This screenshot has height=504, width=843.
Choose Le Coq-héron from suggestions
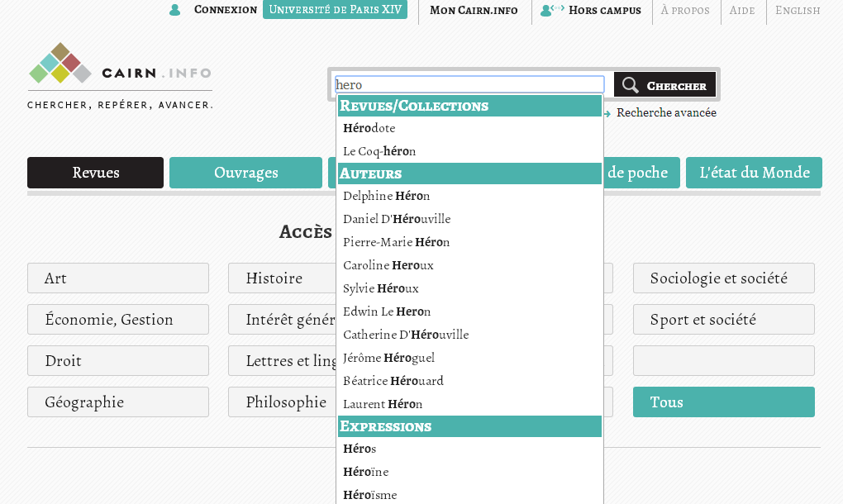(469, 151)
